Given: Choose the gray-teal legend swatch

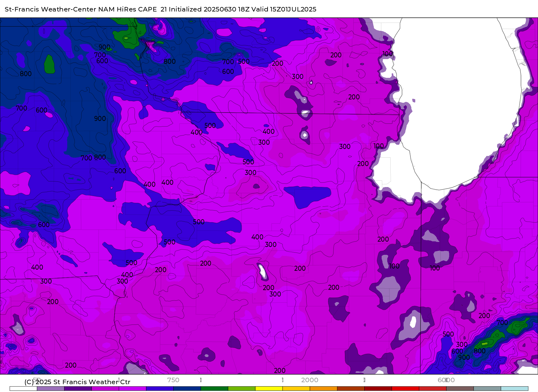Looking at the screenshot, I should 487,388.
